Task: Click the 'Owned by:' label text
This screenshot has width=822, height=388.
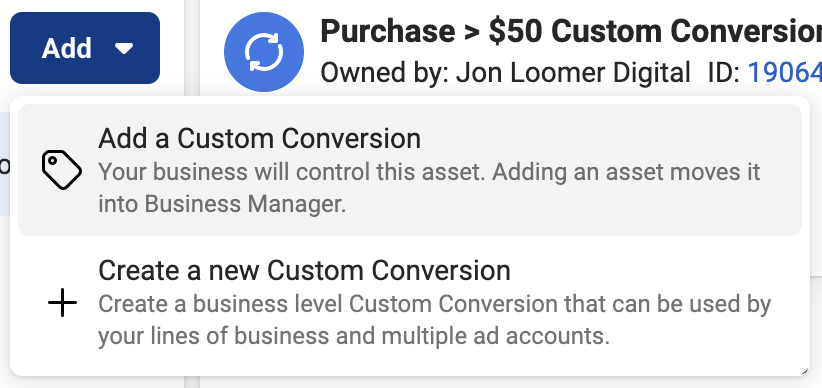Action: point(384,73)
